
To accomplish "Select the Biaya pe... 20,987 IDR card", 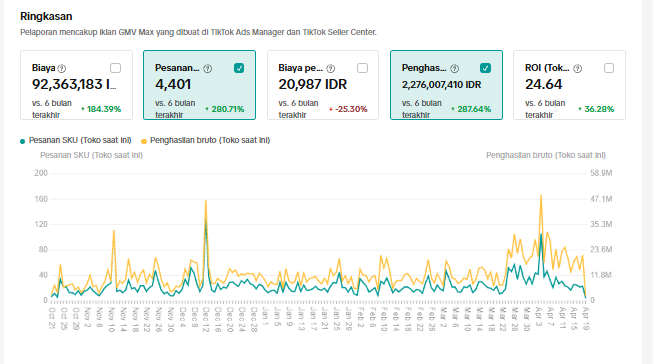I will point(323,85).
